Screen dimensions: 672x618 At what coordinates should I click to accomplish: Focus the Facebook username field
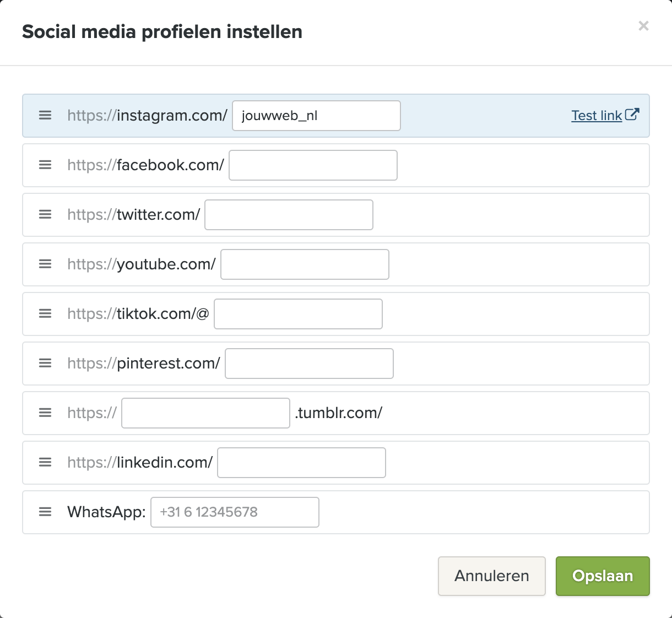pyautogui.click(x=313, y=165)
